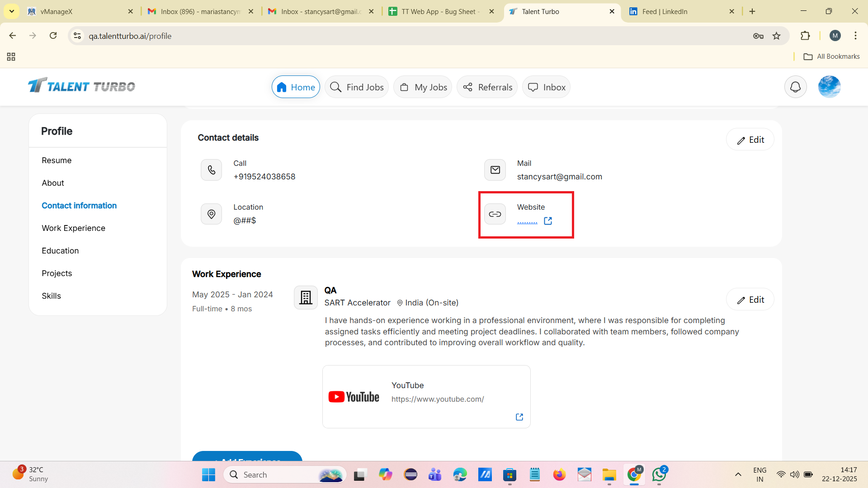
Task: Click the phone call icon
Action: [211, 170]
